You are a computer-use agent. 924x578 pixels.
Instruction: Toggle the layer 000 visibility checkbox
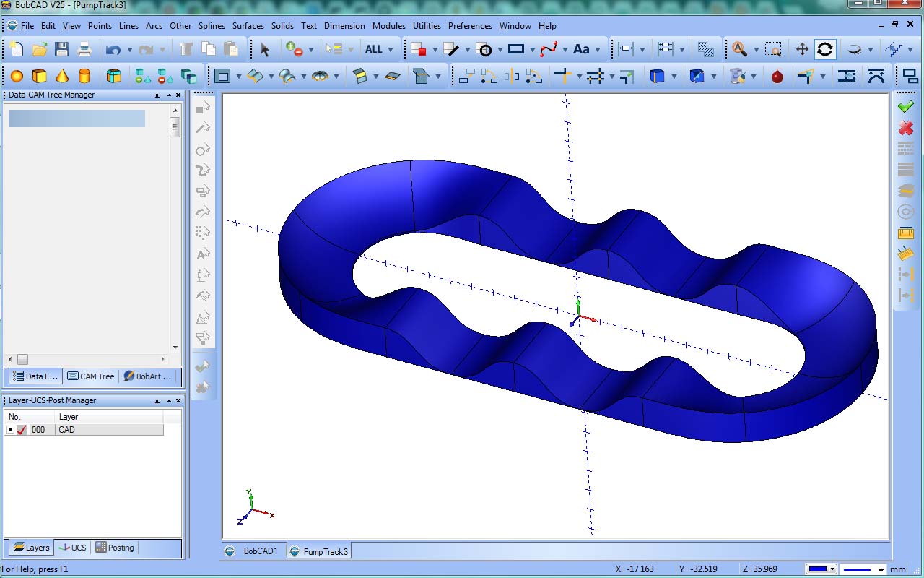[x=10, y=430]
